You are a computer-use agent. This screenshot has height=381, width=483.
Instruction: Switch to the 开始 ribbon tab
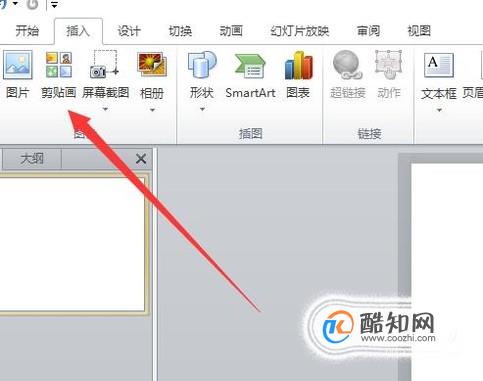[x=27, y=31]
